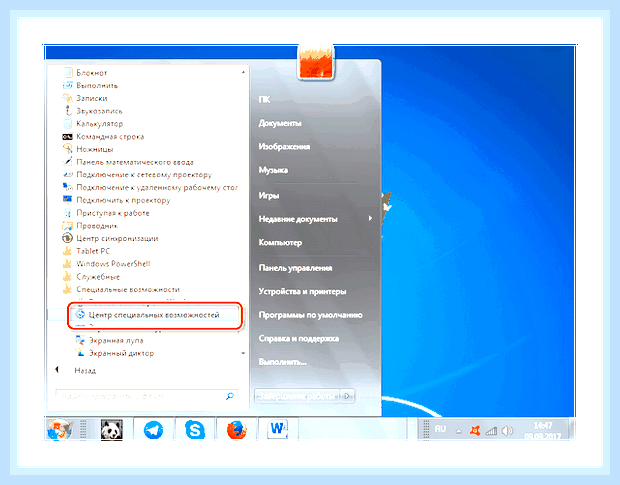Click the Windows Start orb
Viewport: 620px width, 485px height.
pyautogui.click(x=59, y=429)
